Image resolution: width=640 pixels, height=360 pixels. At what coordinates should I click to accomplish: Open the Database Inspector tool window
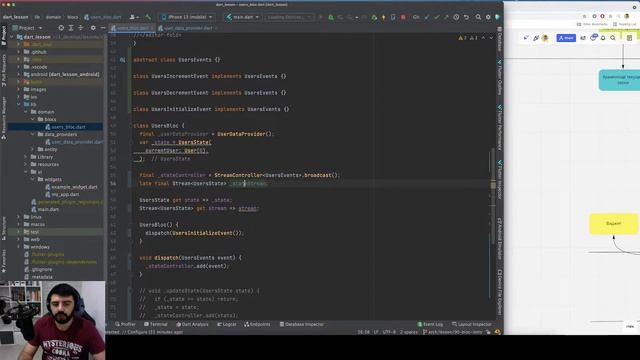(302, 324)
